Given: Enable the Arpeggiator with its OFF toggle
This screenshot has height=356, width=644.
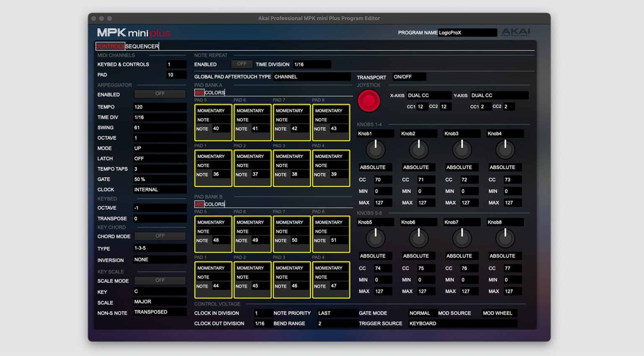Looking at the screenshot, I should 160,94.
